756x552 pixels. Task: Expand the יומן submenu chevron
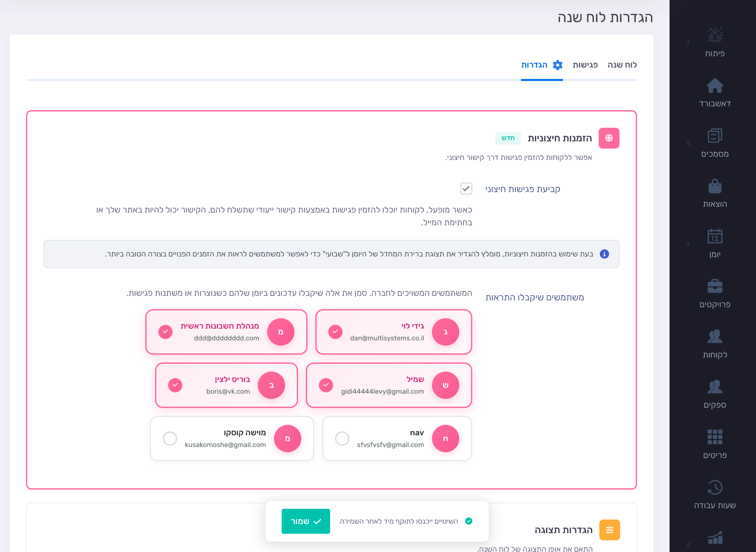point(688,243)
